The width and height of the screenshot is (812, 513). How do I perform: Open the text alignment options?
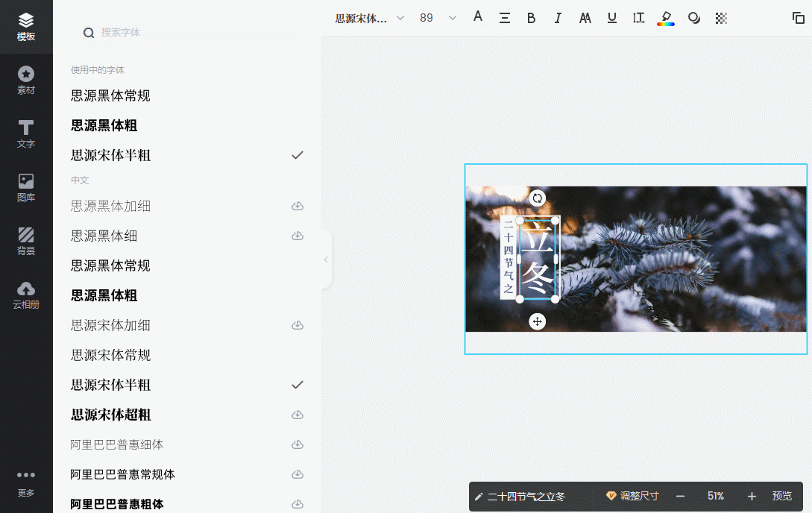(505, 18)
